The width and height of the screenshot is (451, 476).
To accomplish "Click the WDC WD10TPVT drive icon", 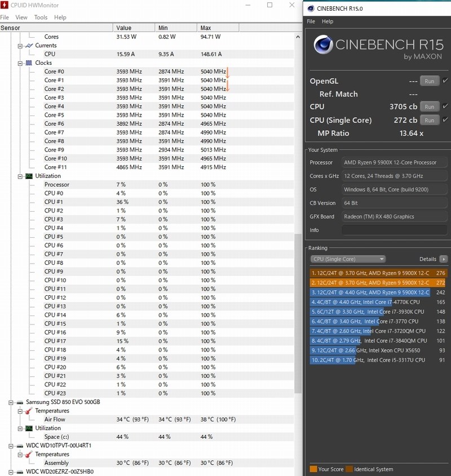I will coord(20,446).
